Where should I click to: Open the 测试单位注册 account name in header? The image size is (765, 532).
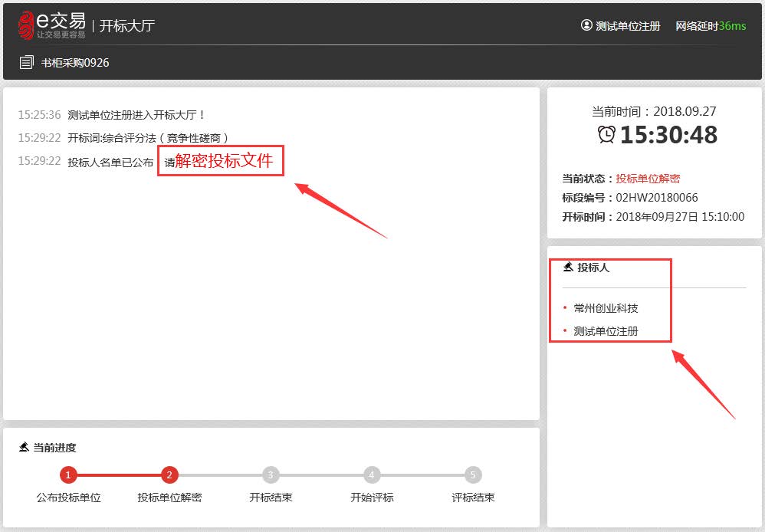[x=628, y=26]
